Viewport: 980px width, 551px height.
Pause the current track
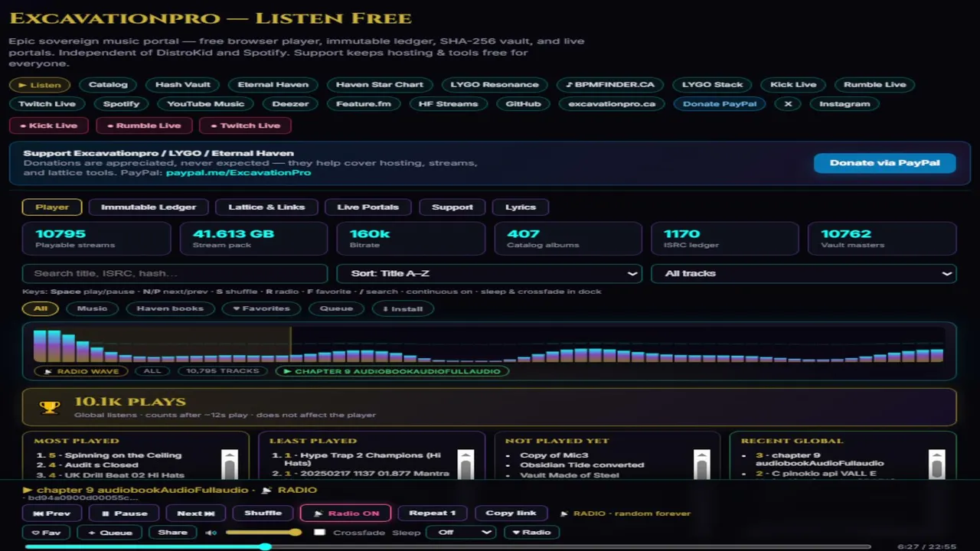coord(124,514)
